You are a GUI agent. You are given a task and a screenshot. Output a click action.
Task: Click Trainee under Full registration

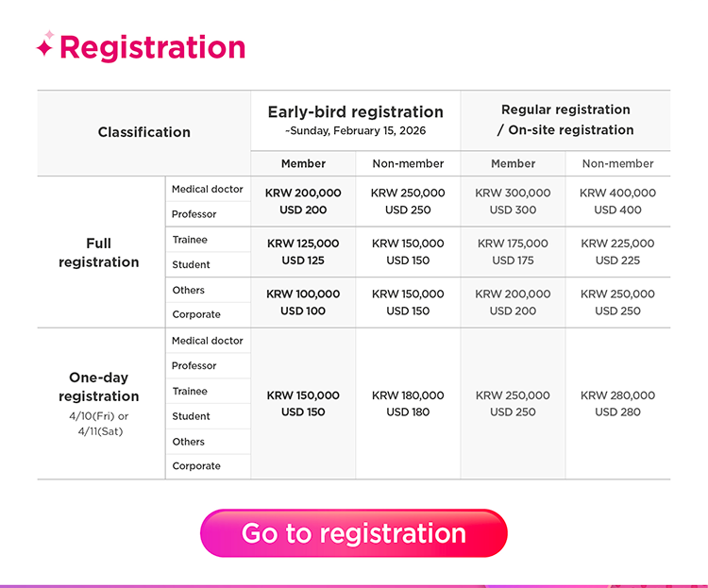[190, 240]
